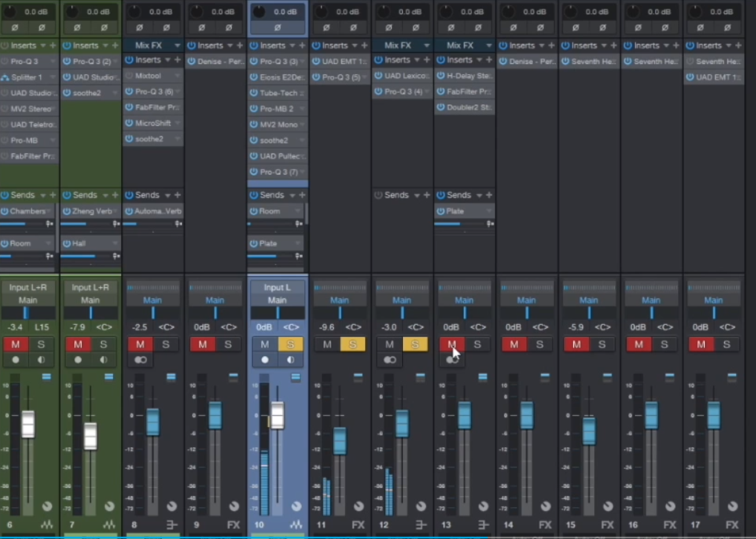Click the record arm button on channel 10
Viewport: 756px width, 539px height.
[x=265, y=360]
